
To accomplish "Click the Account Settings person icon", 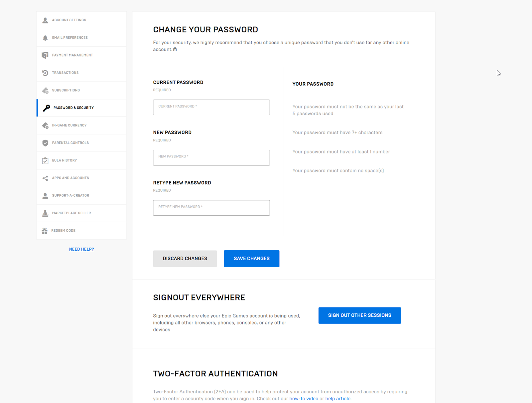I will click(45, 20).
